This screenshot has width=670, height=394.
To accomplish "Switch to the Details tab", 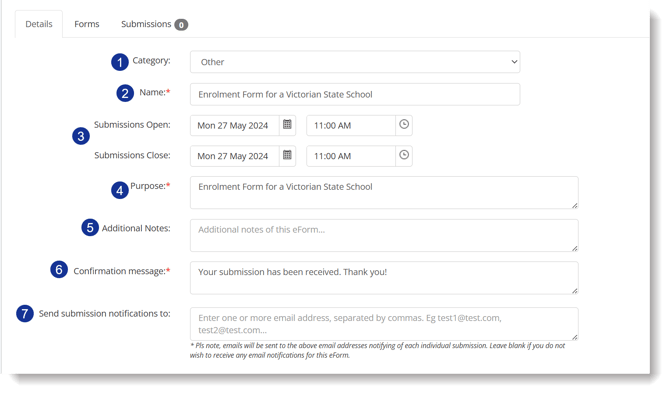I will point(39,24).
